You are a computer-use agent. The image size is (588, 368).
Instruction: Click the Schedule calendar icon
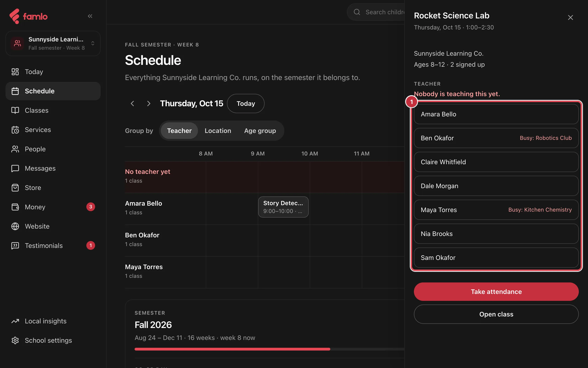click(x=15, y=91)
